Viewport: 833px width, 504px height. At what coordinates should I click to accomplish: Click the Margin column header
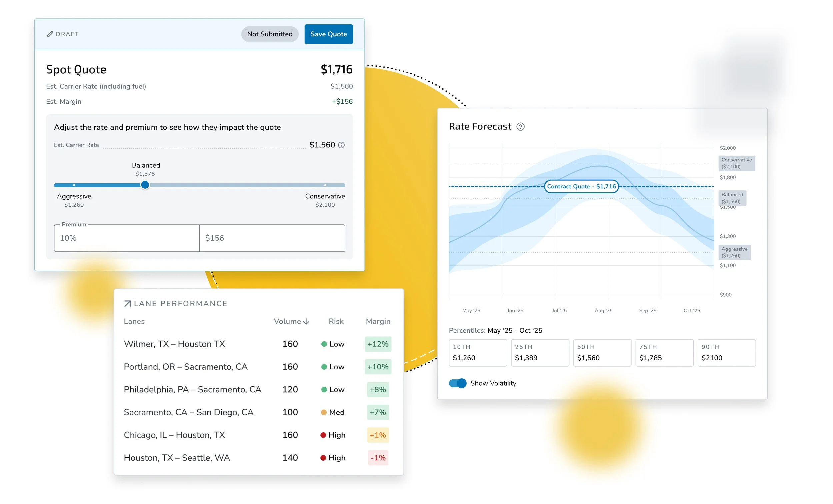point(378,322)
